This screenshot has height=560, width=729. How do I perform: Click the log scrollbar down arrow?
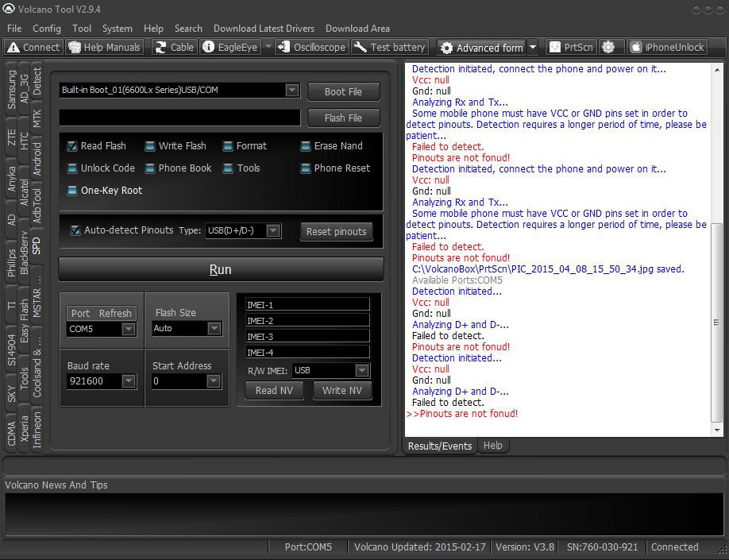(x=716, y=431)
